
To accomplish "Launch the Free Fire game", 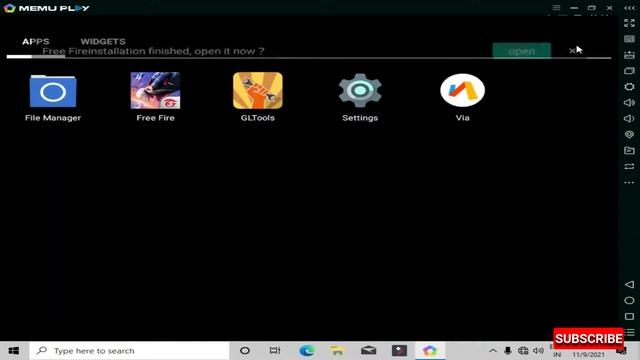I will pos(155,97).
